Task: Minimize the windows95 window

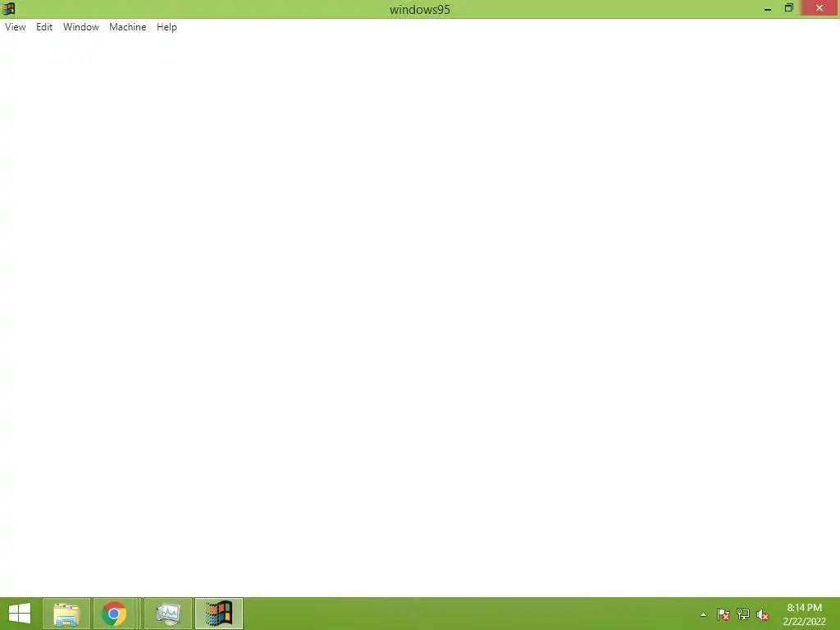Action: (x=768, y=8)
